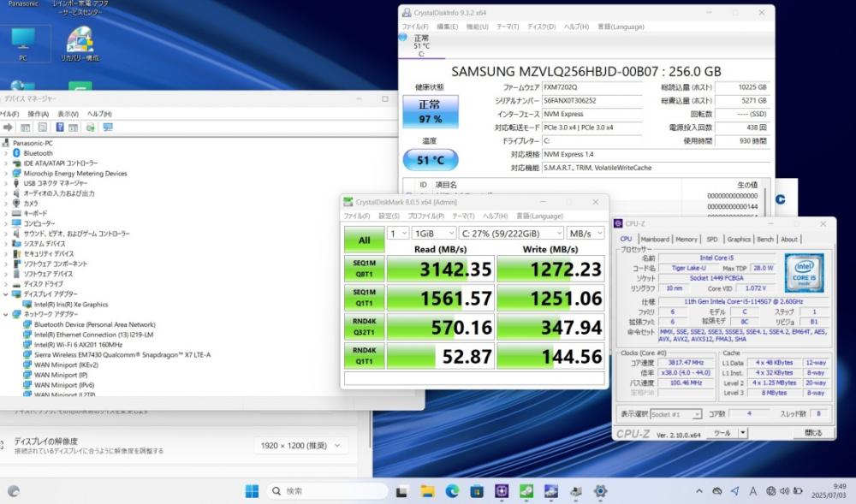
Task: Switch to Device Manager taskbar icon
Action: [x=576, y=491]
